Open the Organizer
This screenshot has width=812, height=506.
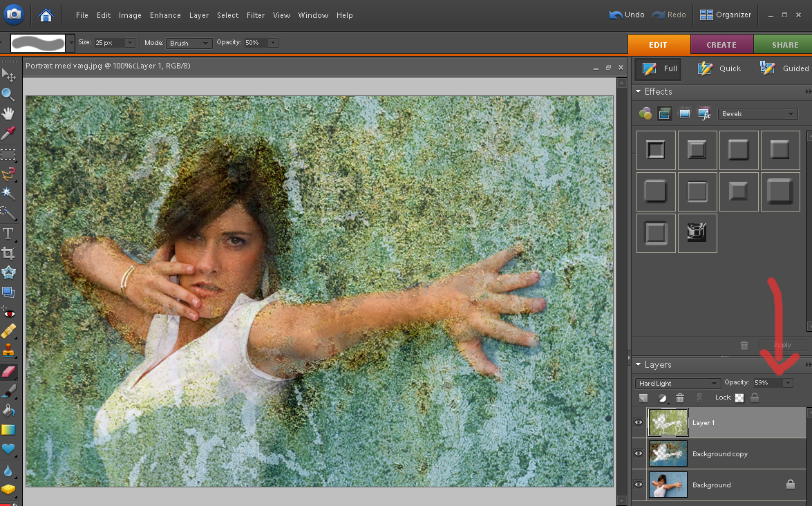(725, 15)
